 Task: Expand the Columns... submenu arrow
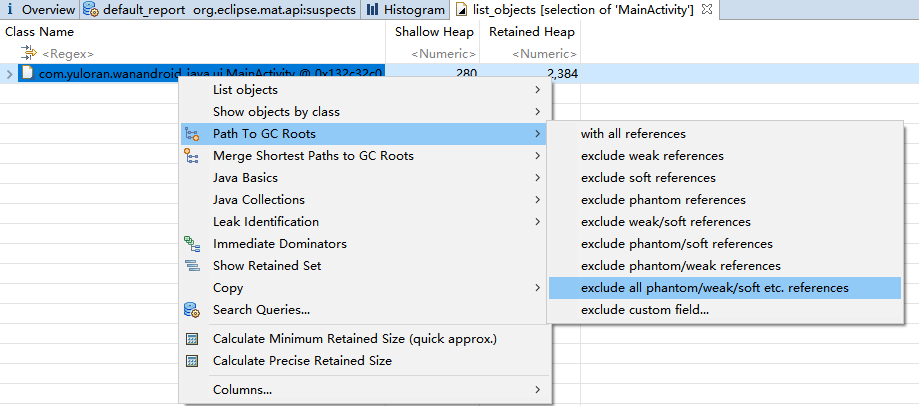[537, 390]
